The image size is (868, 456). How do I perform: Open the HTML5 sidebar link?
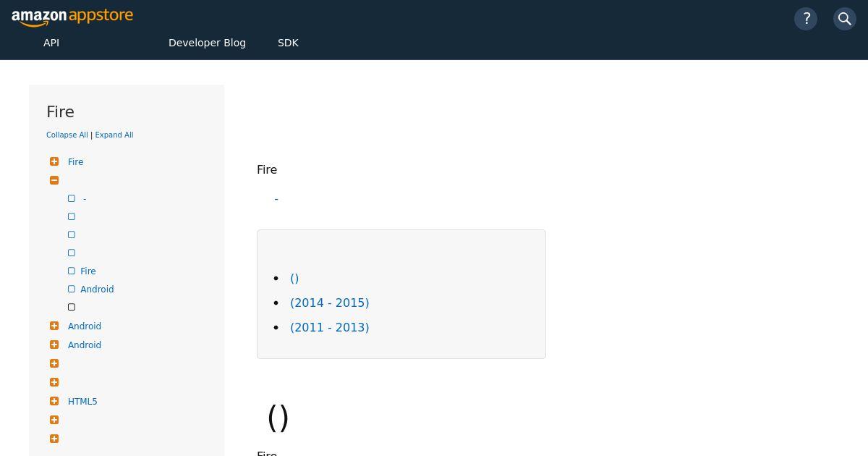(x=82, y=402)
